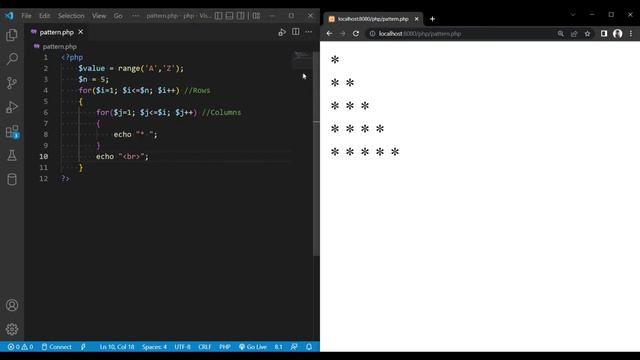Open the Go menu in VS Code

pyautogui.click(x=118, y=16)
